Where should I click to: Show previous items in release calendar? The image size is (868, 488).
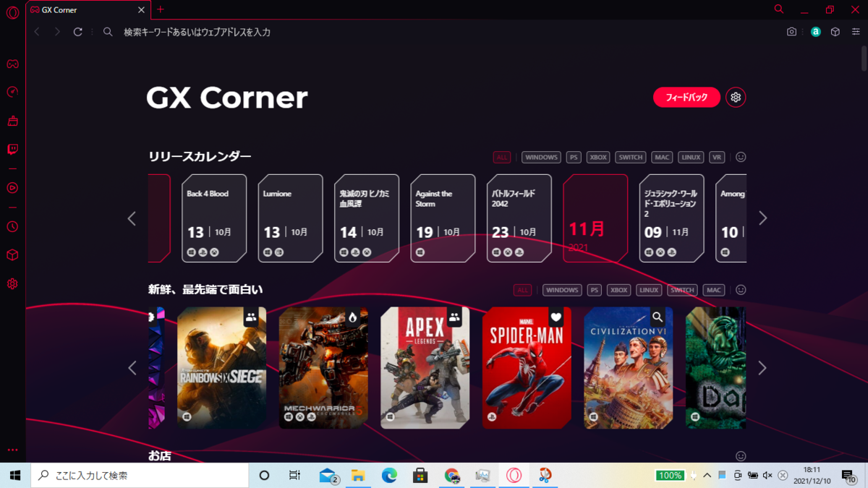pyautogui.click(x=132, y=218)
